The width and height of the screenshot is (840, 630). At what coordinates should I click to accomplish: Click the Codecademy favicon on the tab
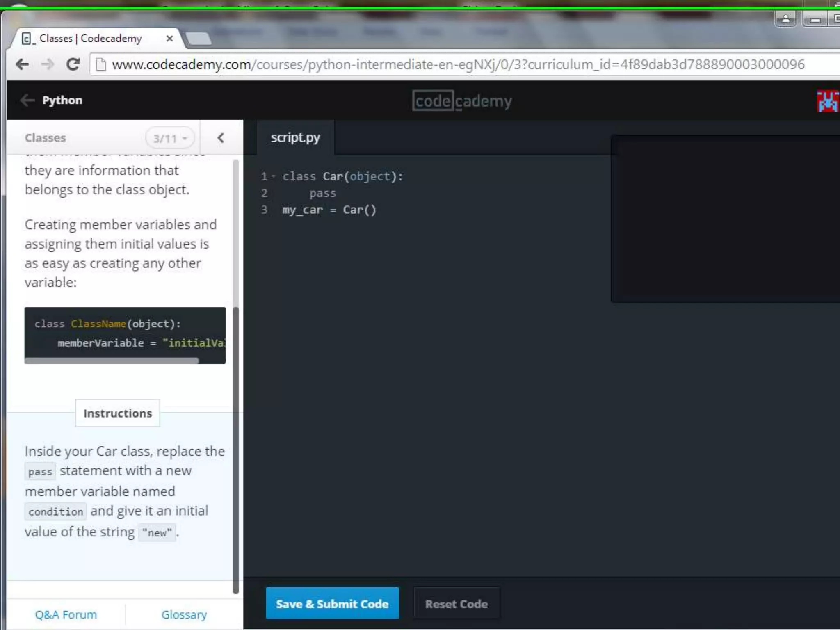click(27, 39)
